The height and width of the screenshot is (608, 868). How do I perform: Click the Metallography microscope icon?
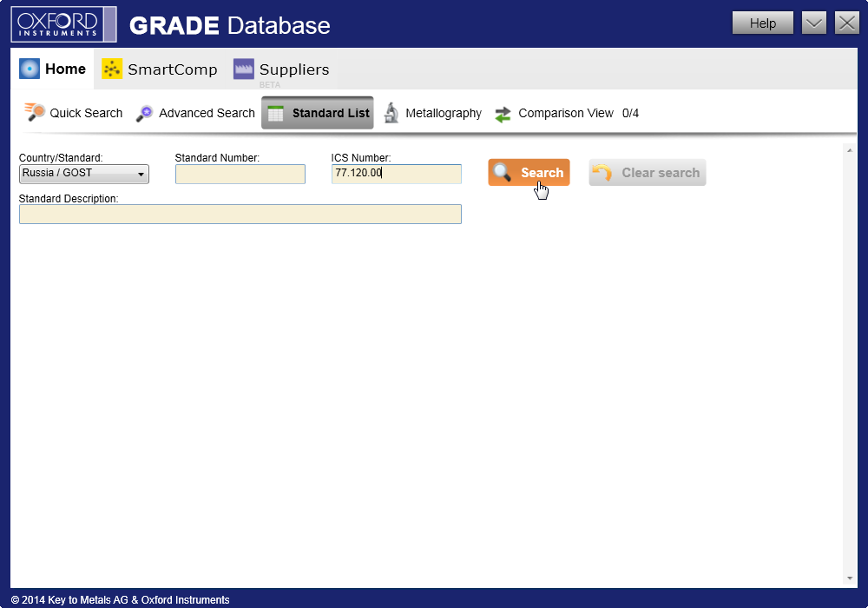tap(391, 112)
